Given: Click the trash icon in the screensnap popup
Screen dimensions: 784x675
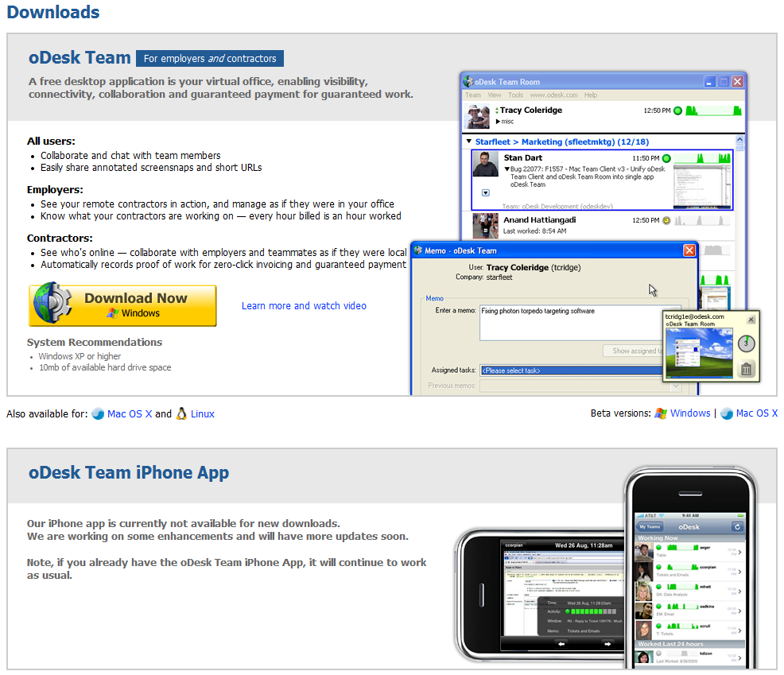Looking at the screenshot, I should coord(746,369).
